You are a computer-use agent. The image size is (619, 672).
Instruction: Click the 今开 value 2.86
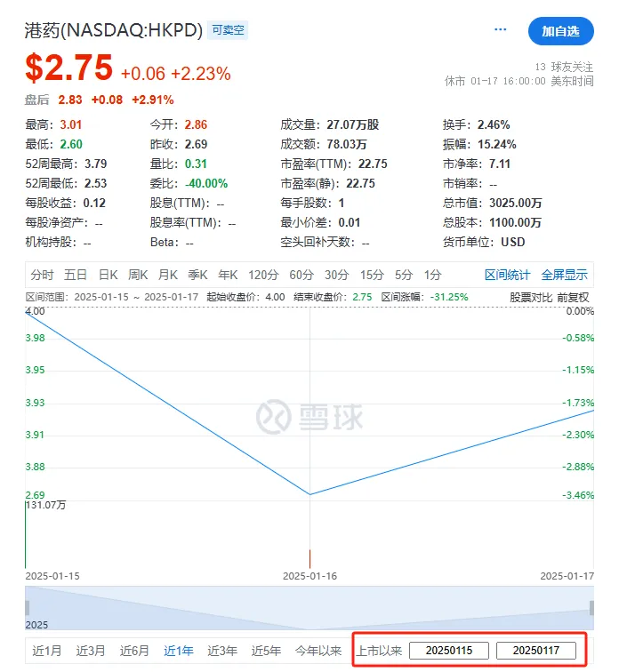point(196,124)
